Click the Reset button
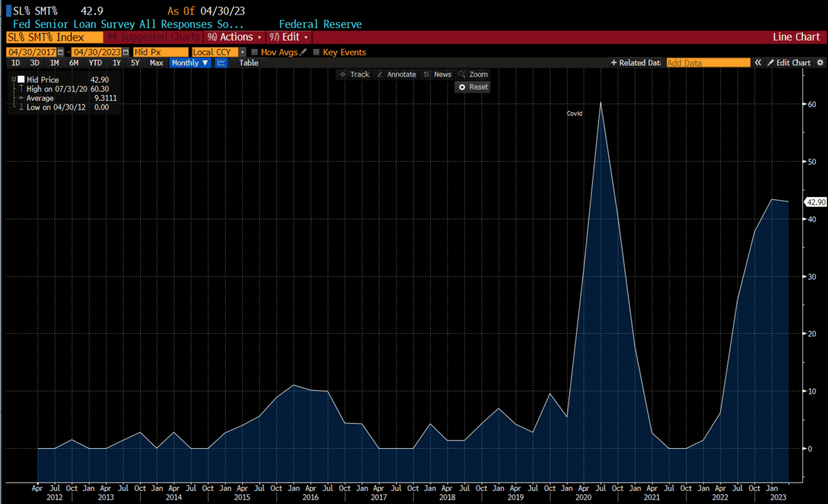The image size is (828, 504). [x=473, y=87]
